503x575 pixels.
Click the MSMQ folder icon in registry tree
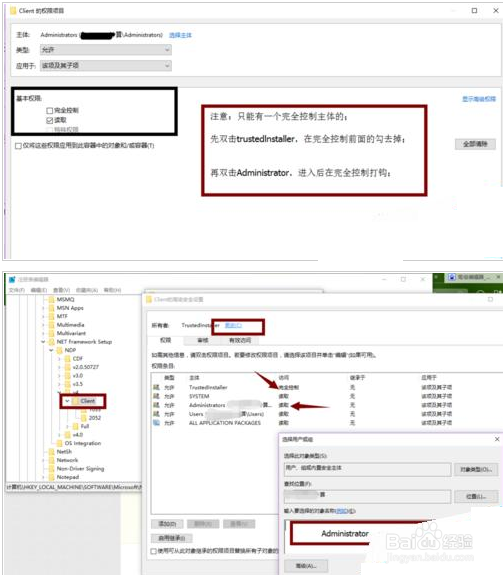point(51,299)
